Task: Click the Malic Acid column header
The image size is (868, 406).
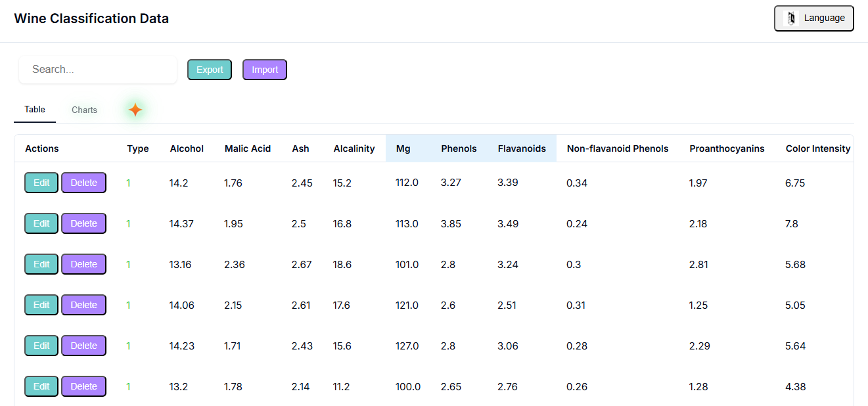Action: coord(248,148)
